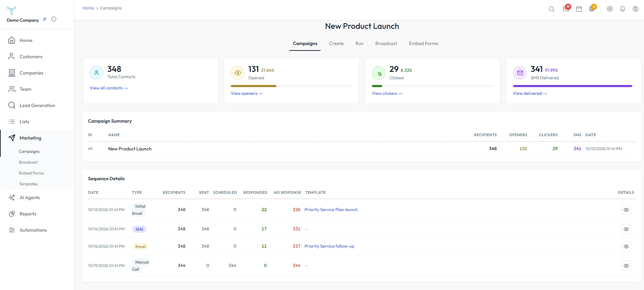The height and width of the screenshot is (290, 644).
Task: Click the lifebuoy icon with 6 badge
Action: tap(592, 9)
